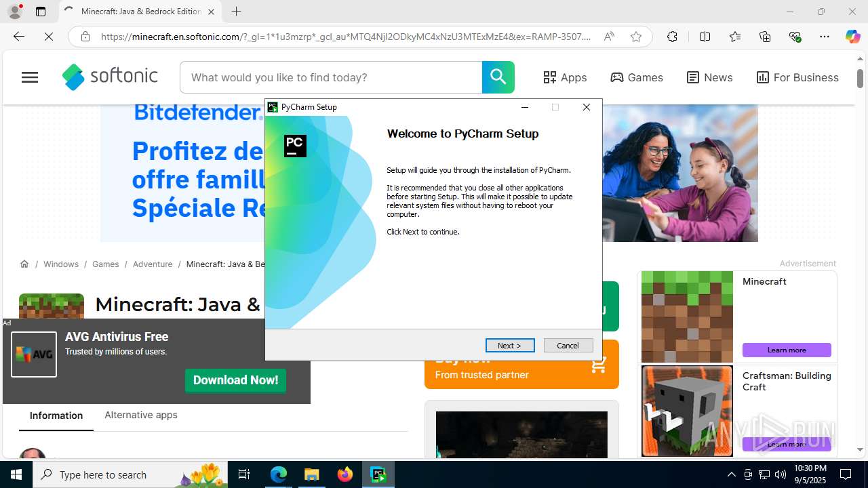Image resolution: width=868 pixels, height=488 pixels.
Task: Close the PyCharm Setup window
Action: (x=587, y=107)
